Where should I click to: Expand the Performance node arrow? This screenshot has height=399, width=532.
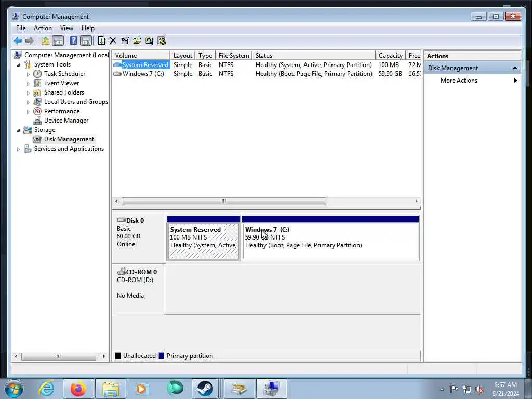click(x=28, y=111)
